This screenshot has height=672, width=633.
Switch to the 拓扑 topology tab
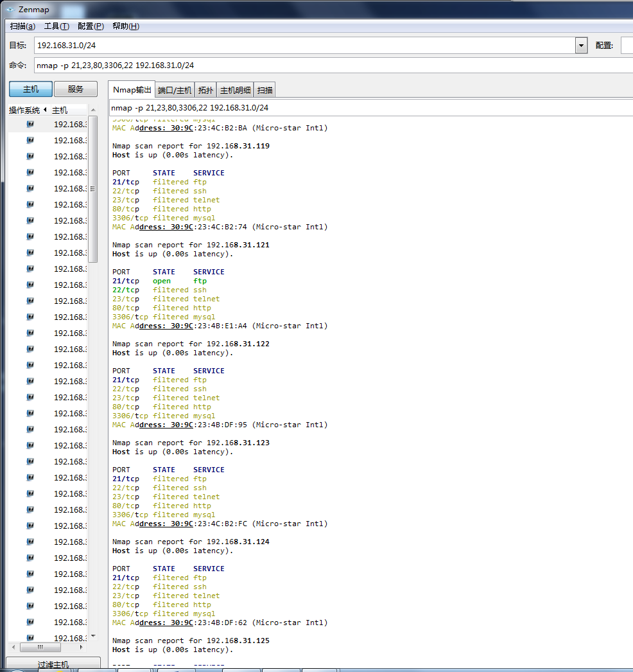tap(205, 90)
